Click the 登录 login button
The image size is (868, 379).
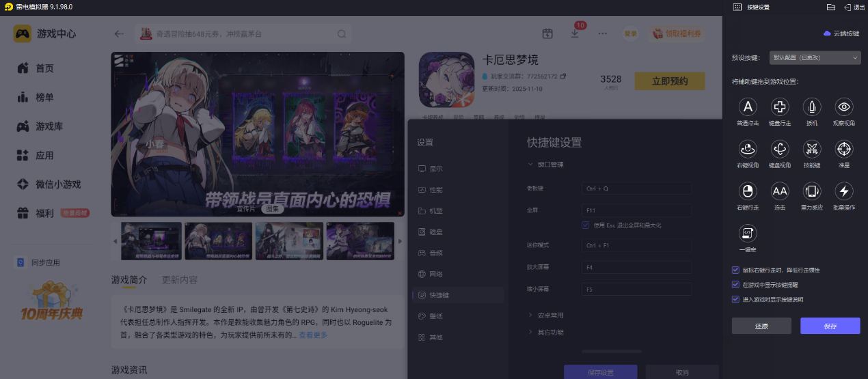pyautogui.click(x=630, y=33)
